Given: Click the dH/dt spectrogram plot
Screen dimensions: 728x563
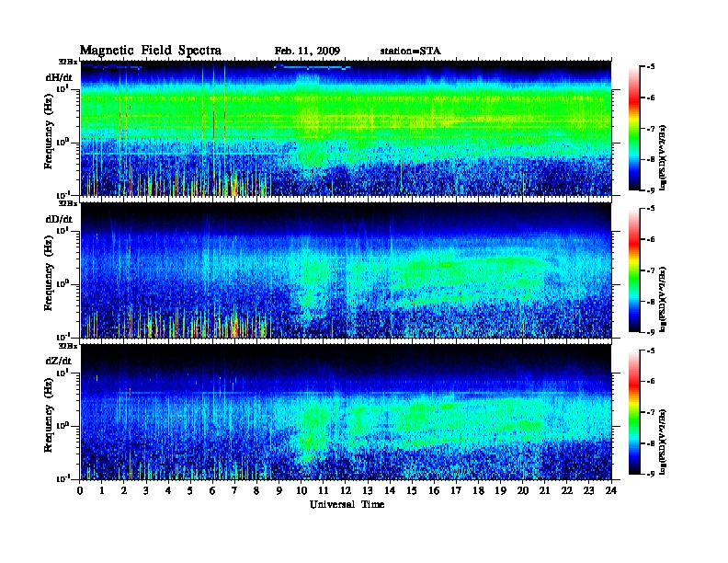Looking at the screenshot, I should tap(346, 128).
